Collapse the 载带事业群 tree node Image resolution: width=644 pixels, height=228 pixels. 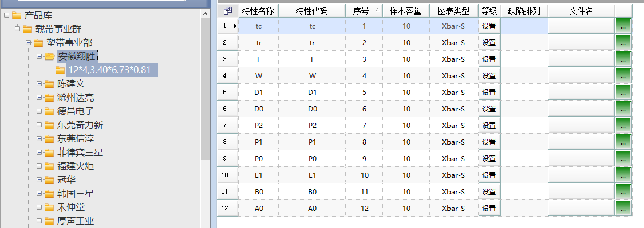point(17,29)
